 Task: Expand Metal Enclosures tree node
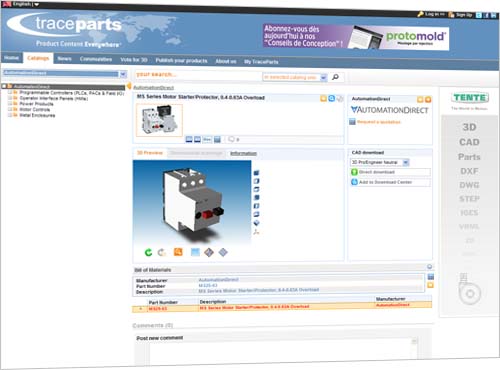coord(10,115)
